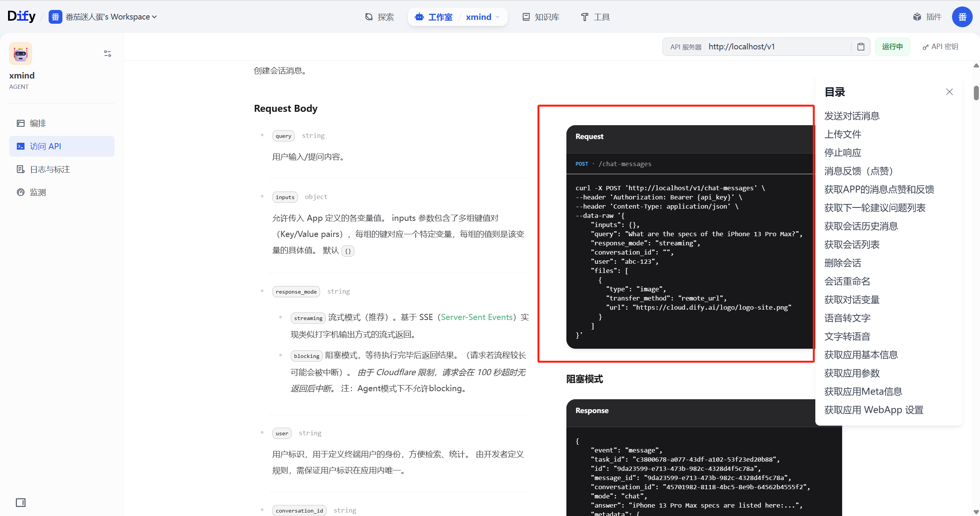
Task: Go to the 探索 explore tab
Action: 380,17
